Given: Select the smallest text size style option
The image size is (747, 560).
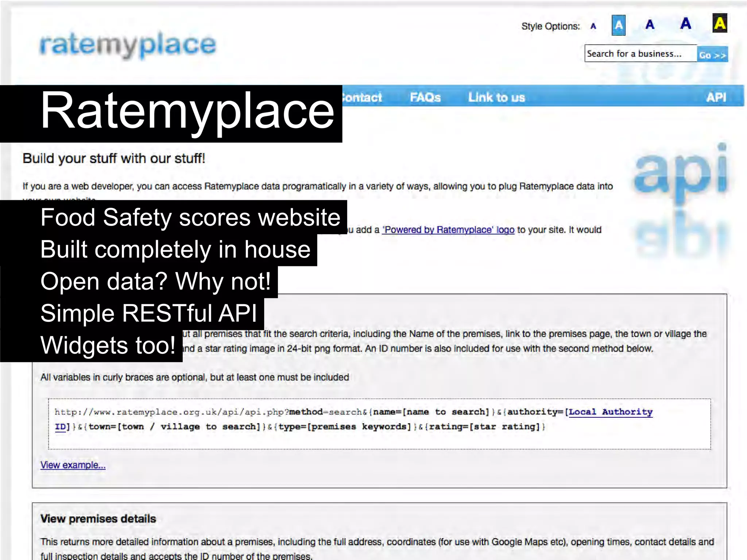Looking at the screenshot, I should [593, 26].
